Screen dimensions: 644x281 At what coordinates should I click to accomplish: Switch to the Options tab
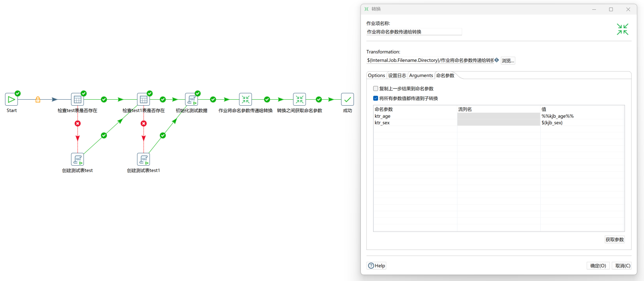coord(376,76)
